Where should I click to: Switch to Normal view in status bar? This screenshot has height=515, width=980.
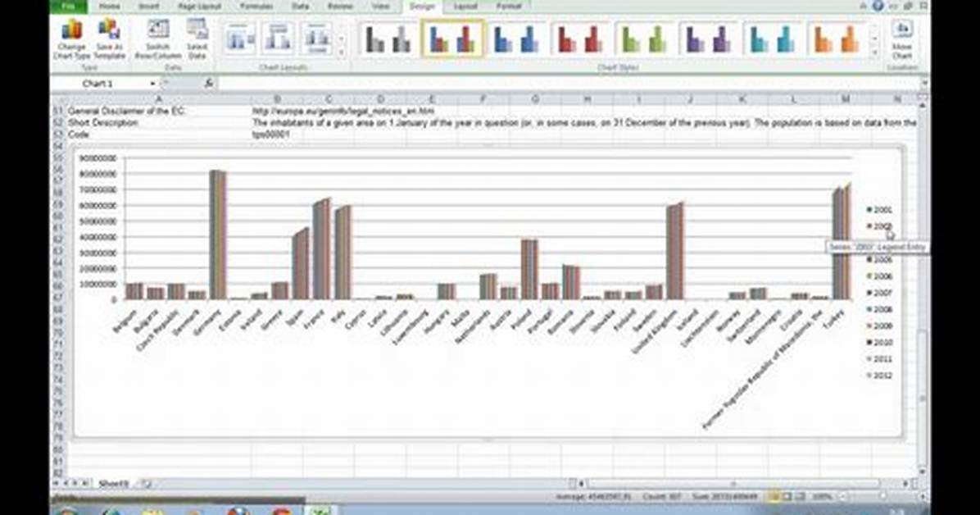pyautogui.click(x=774, y=497)
